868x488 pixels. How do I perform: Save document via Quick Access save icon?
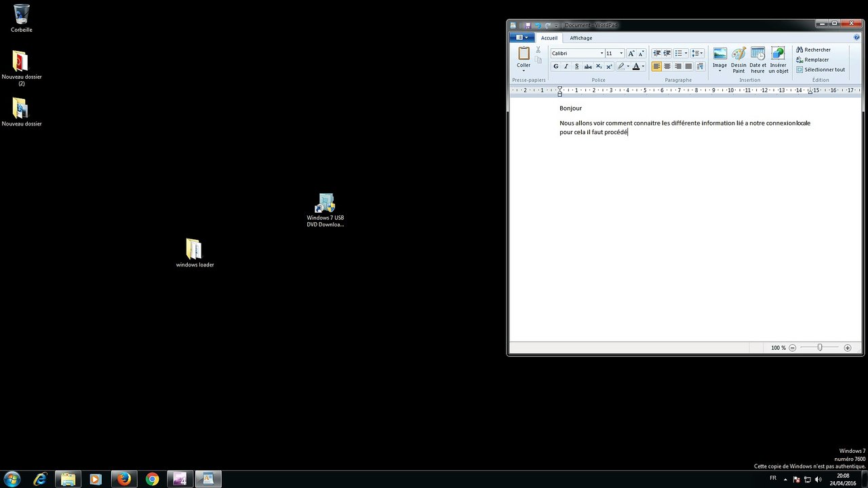[x=528, y=25]
